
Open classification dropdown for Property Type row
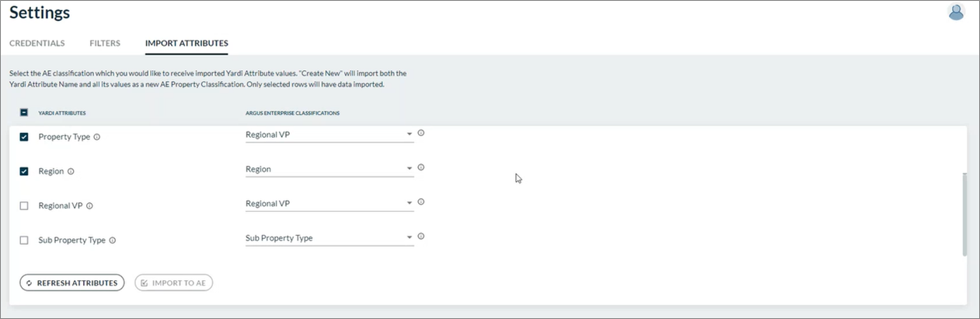pyautogui.click(x=329, y=135)
